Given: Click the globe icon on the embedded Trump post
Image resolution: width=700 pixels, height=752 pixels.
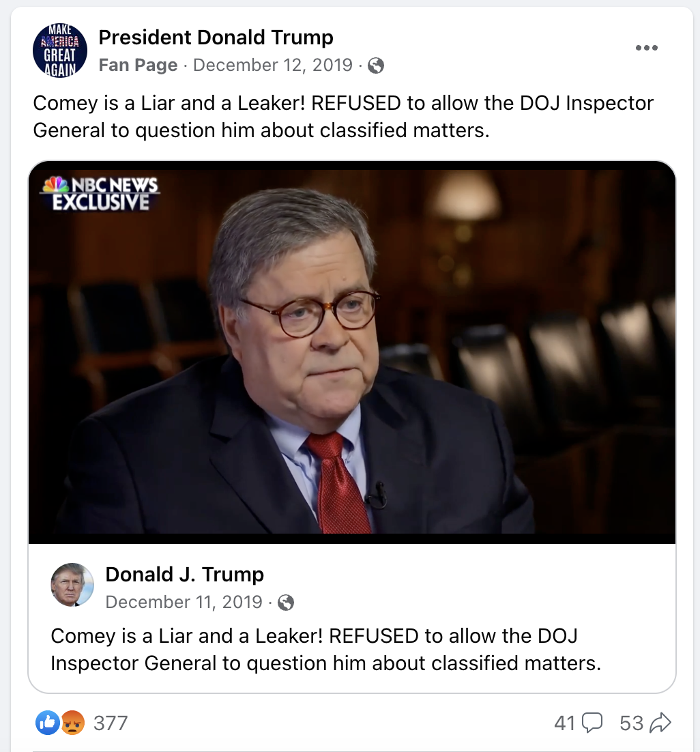Looking at the screenshot, I should pos(287,603).
